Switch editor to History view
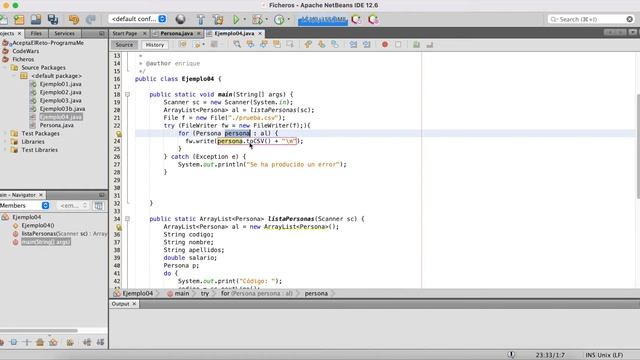 155,45
